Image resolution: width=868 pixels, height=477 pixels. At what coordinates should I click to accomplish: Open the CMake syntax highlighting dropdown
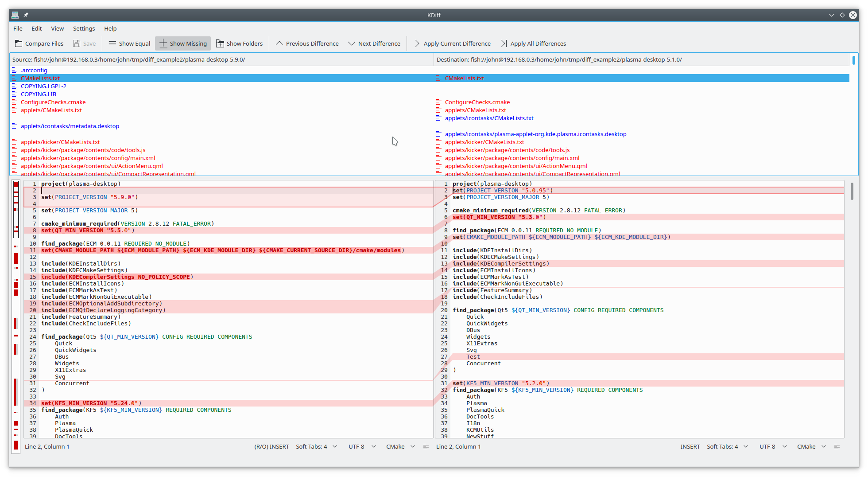(399, 446)
